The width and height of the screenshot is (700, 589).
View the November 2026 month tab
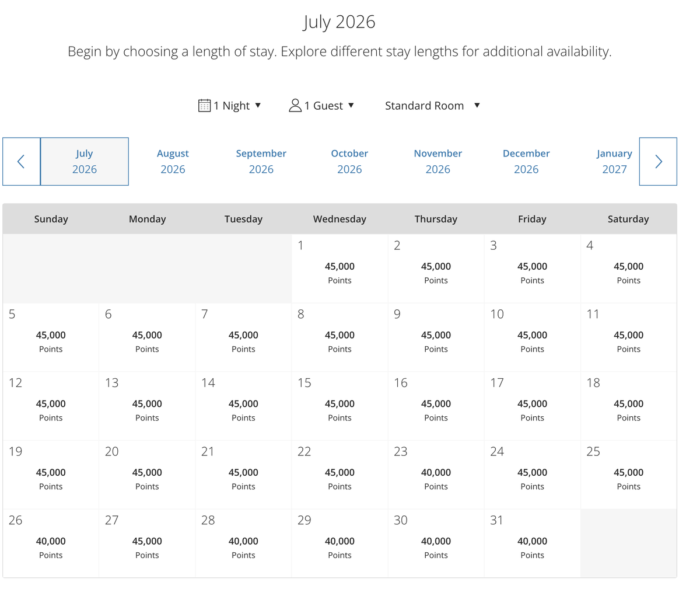(x=437, y=162)
